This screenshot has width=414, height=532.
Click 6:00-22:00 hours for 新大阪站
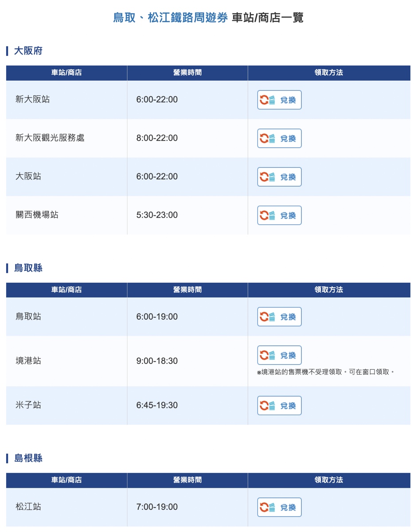[x=157, y=99]
